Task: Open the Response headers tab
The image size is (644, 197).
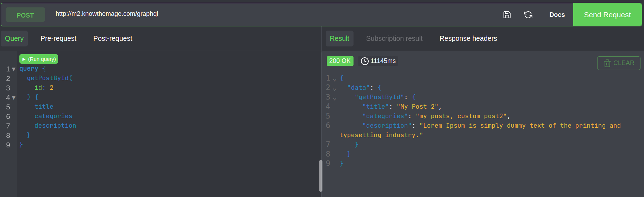Action: click(x=468, y=38)
